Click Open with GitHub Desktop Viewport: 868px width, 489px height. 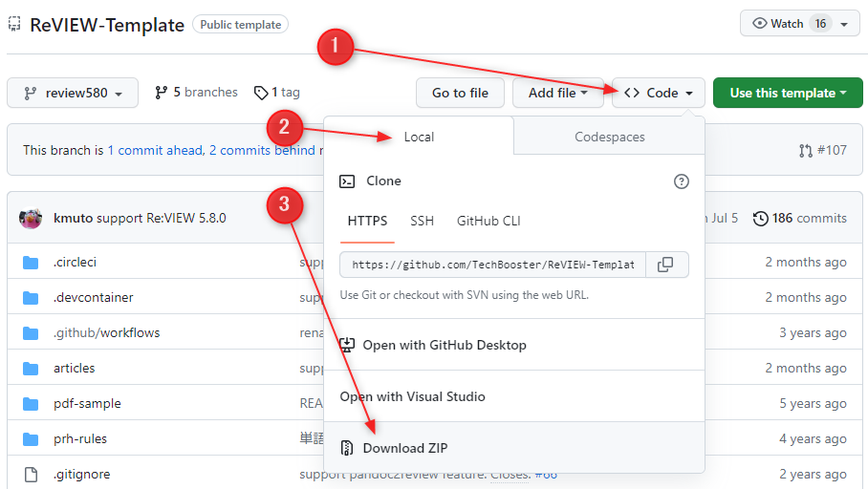[x=514, y=345]
